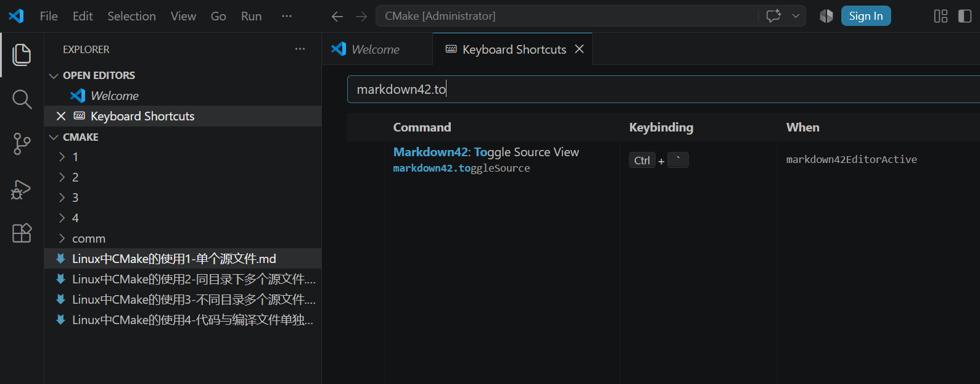Expand folder 4 in the explorer

click(183, 218)
